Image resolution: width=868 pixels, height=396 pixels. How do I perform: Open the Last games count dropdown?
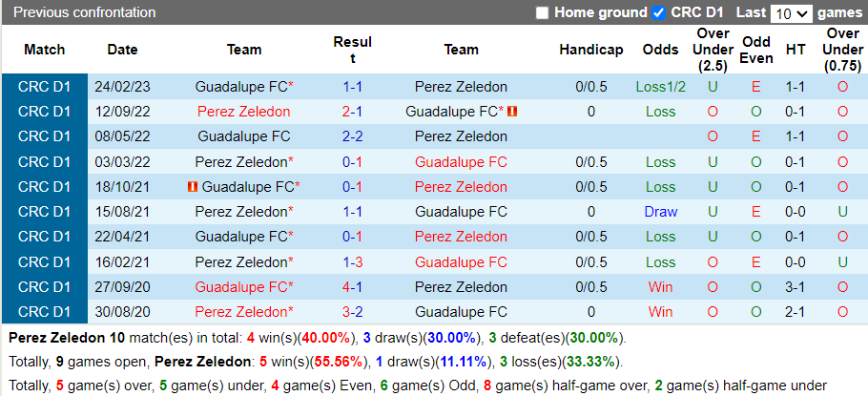tap(792, 13)
